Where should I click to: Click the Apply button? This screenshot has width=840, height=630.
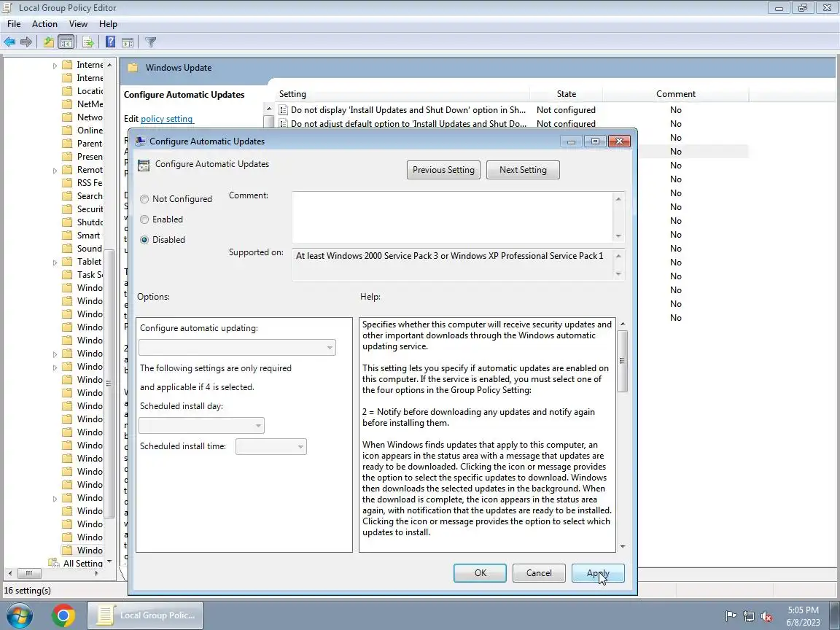(x=598, y=573)
